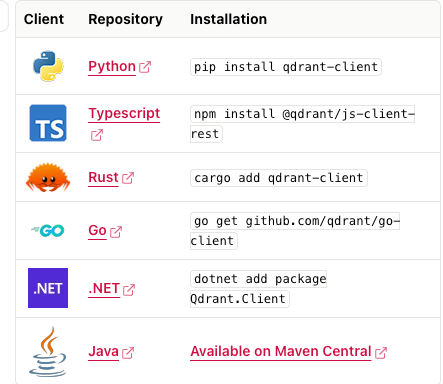Image resolution: width=443 pixels, height=384 pixels.
Task: Click the TypeScript TS logo icon
Action: pos(48,123)
